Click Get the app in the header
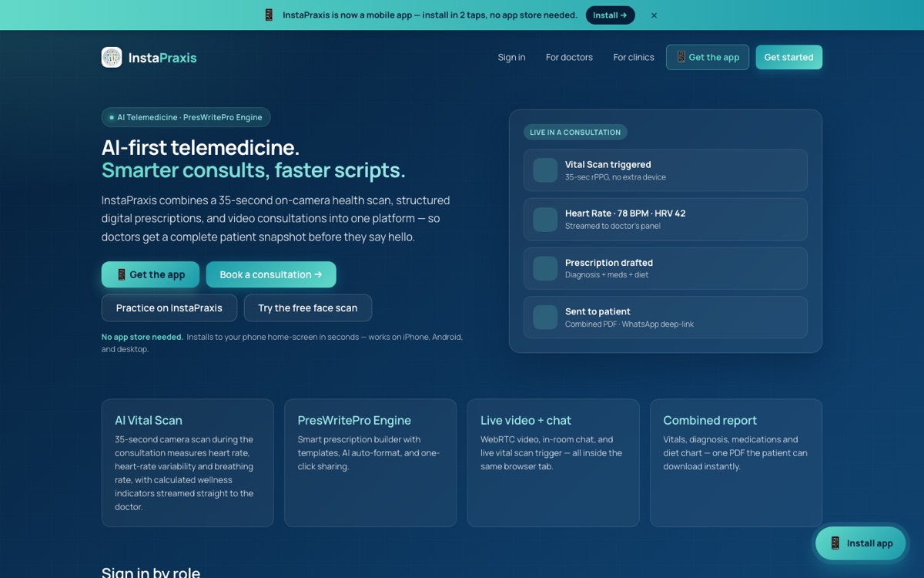This screenshot has width=924, height=578. point(708,57)
